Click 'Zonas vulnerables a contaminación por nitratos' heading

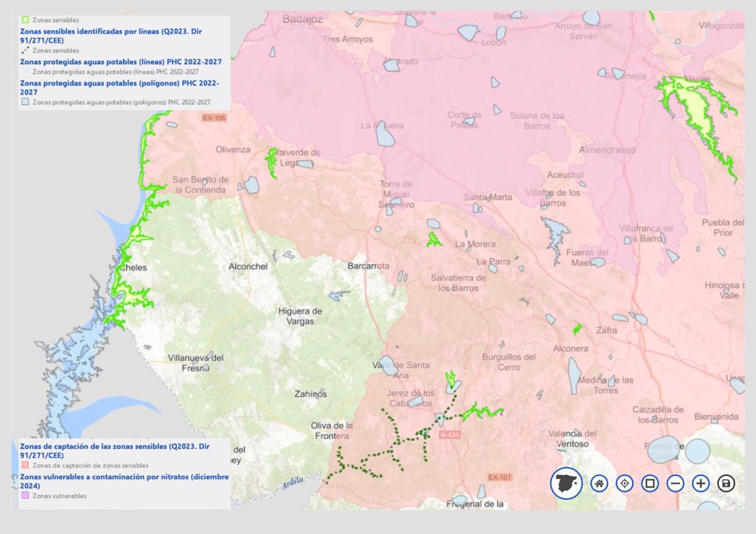(120, 481)
